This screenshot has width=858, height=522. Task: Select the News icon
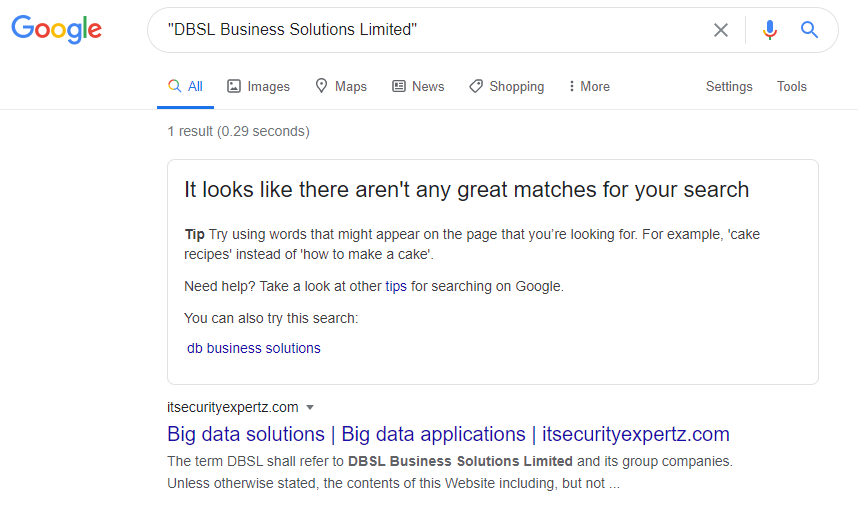pos(399,86)
